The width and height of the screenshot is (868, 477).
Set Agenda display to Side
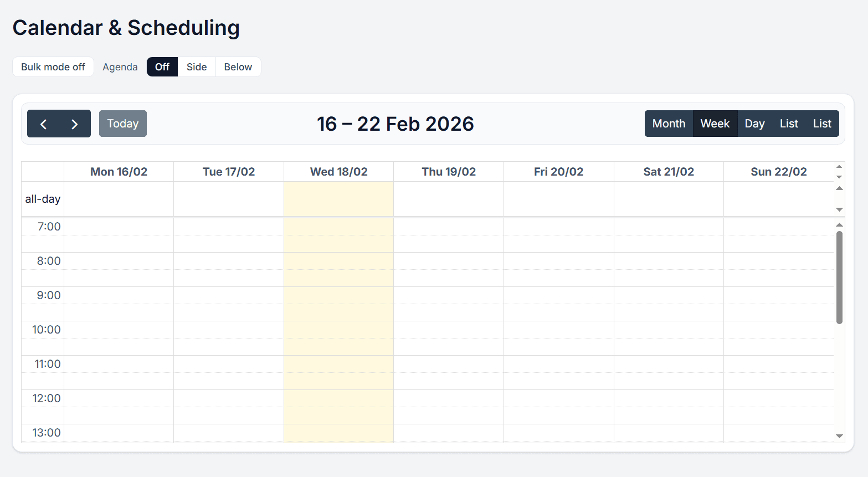coord(197,66)
